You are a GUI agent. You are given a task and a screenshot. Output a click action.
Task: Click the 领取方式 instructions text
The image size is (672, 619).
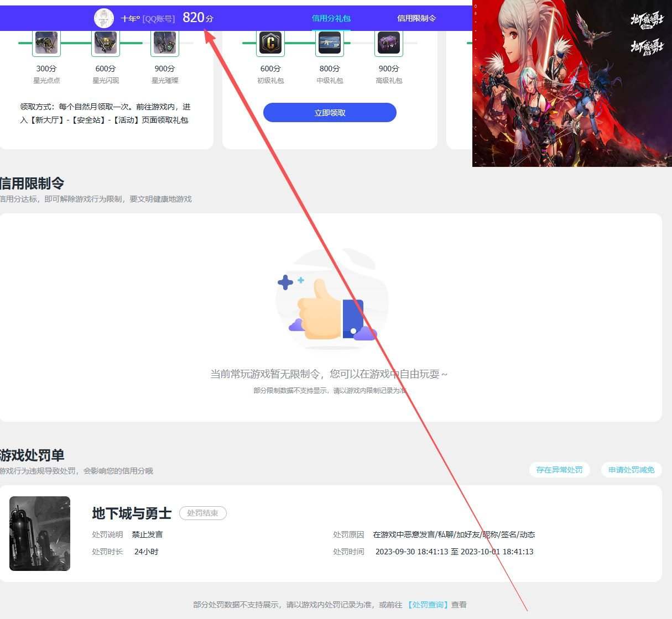pos(105,113)
